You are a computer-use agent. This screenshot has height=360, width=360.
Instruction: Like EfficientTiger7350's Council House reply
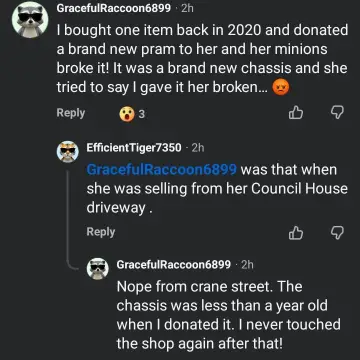pyautogui.click(x=296, y=233)
